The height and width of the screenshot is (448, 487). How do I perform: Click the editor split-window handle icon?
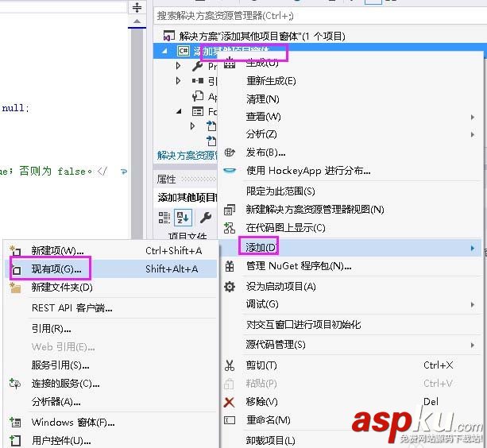[137, 7]
